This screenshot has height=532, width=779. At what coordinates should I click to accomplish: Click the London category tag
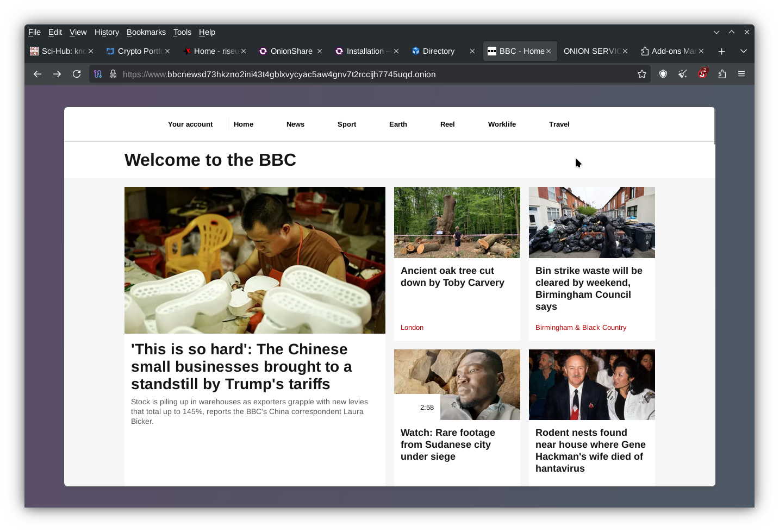tap(412, 328)
